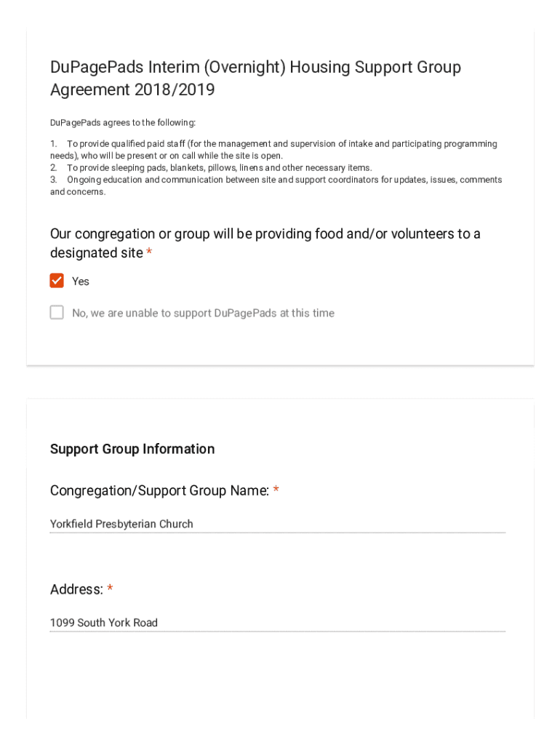Click the 'Yes' option label text
Image resolution: width=560 pixels, height=745 pixels.
pyautogui.click(x=81, y=282)
